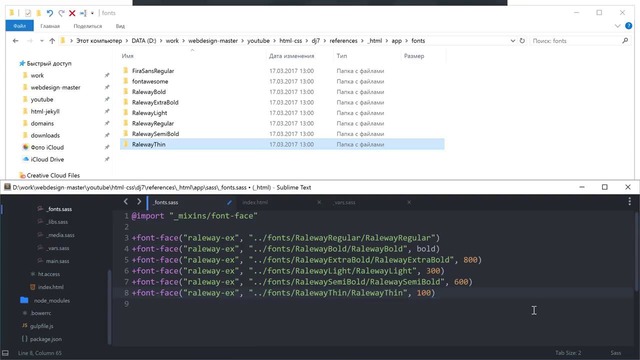Viewport: 640px width, 360px height.
Task: Sort by Тип column header
Action: (342, 56)
